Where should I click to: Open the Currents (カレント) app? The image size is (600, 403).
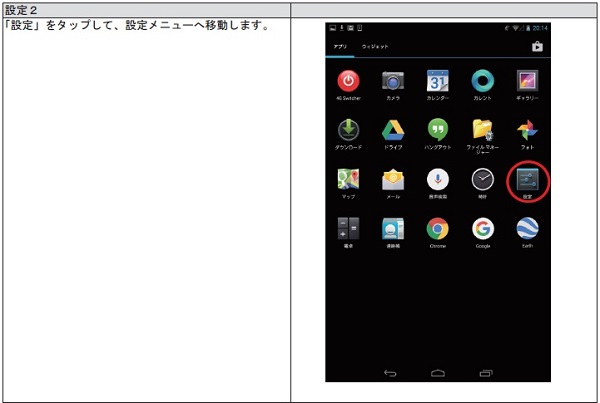click(x=483, y=81)
